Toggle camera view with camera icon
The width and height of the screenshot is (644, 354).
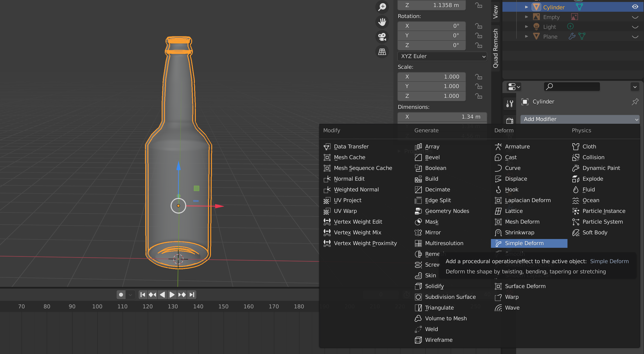382,37
